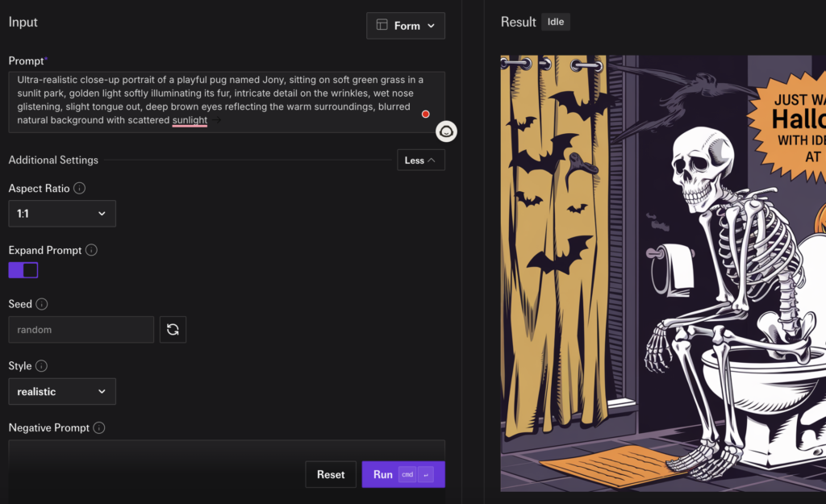Show the Seed info tooltip icon

[x=42, y=304]
